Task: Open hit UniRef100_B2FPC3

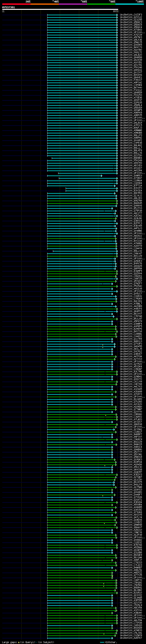Action: [x=131, y=223]
